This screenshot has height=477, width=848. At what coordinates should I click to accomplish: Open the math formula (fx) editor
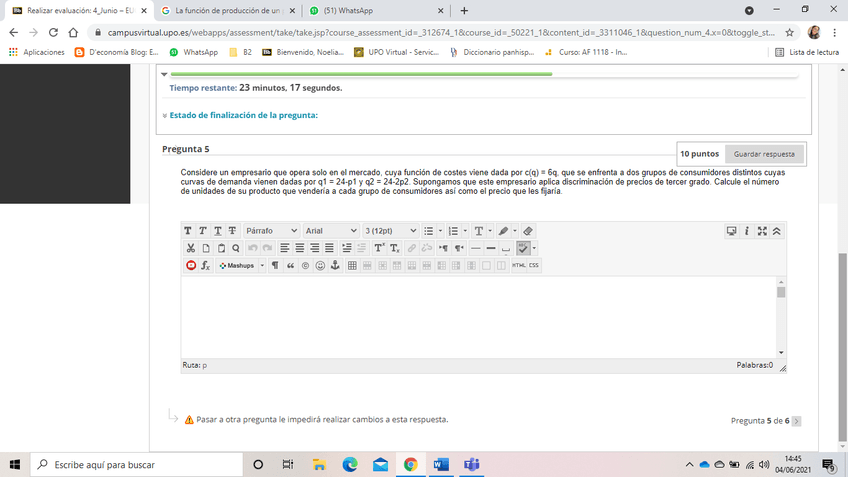(x=205, y=266)
